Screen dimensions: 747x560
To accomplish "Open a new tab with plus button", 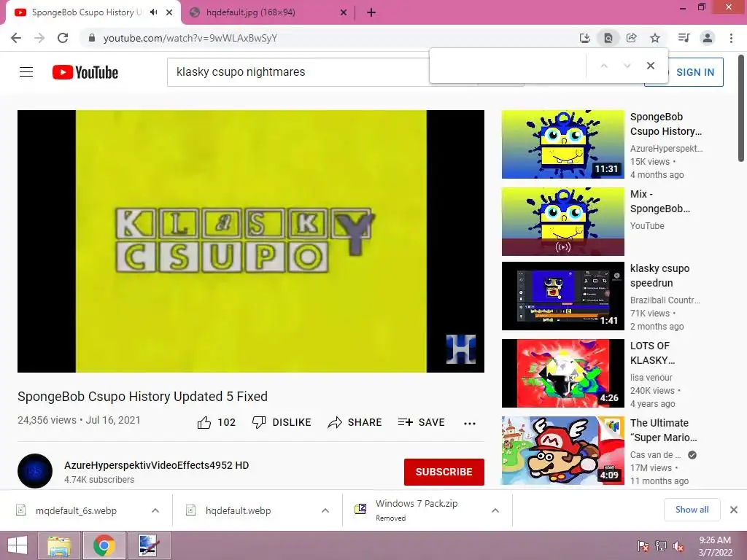I will pos(371,13).
